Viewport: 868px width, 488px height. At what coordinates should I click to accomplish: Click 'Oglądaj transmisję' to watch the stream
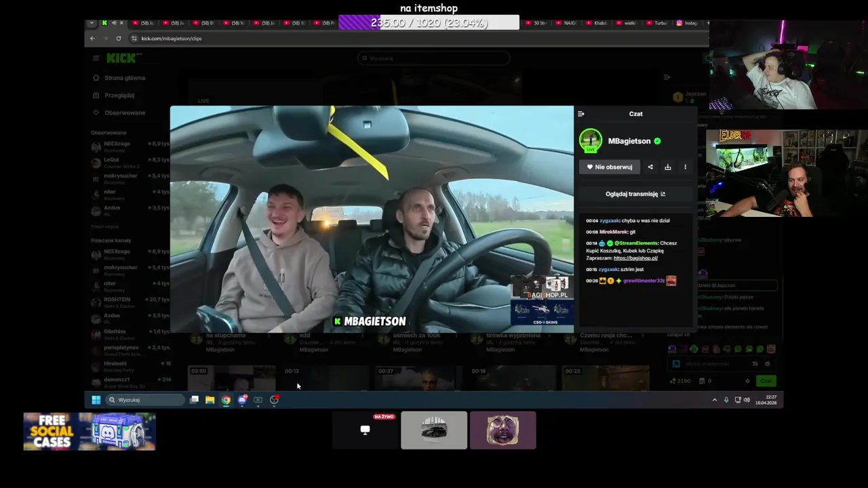[x=635, y=194]
